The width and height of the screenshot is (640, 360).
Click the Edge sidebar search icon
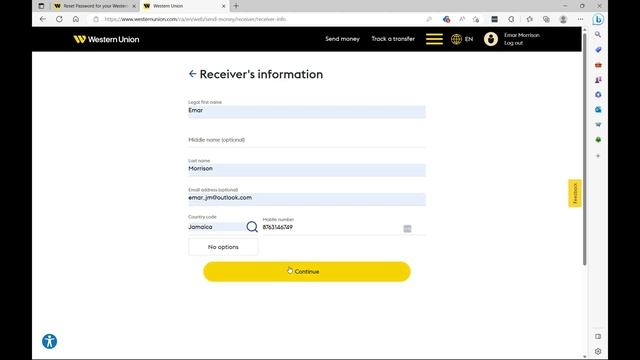click(x=598, y=35)
